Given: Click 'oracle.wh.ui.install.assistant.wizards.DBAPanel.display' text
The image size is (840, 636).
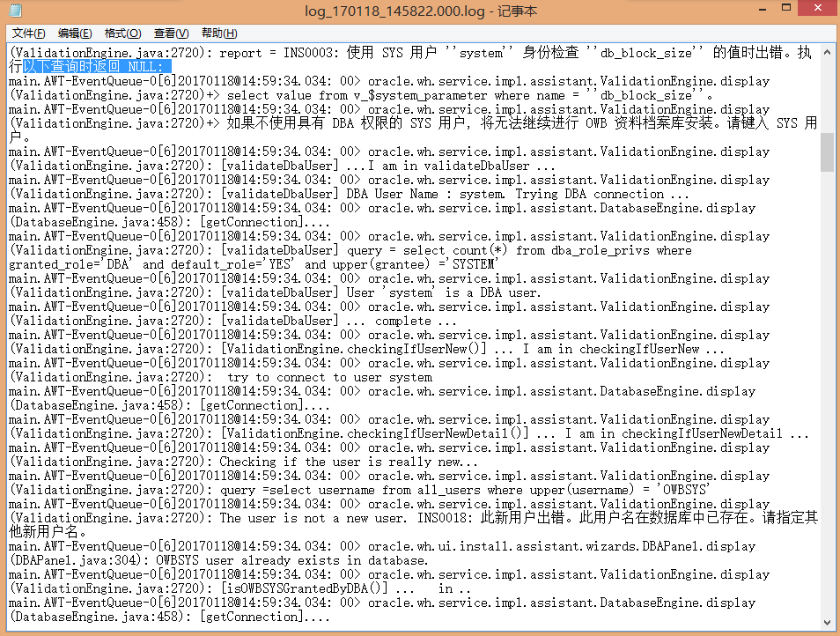Looking at the screenshot, I should pos(562,546).
